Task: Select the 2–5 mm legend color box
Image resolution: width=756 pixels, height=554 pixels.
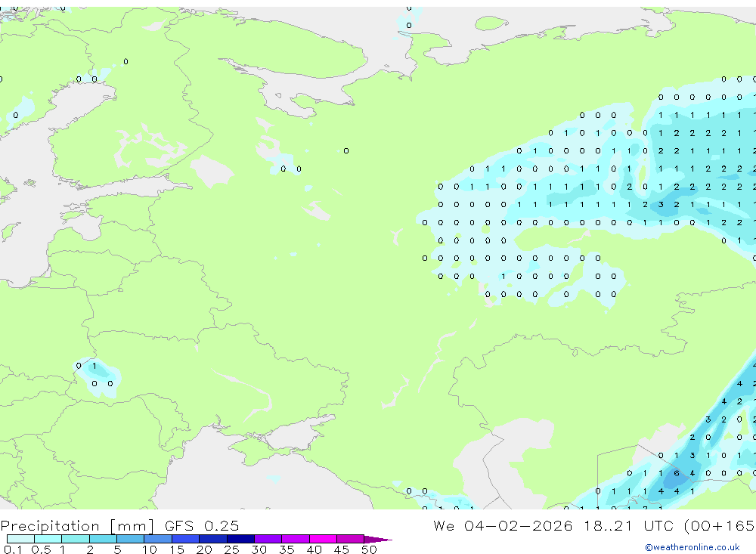Action: click(103, 539)
